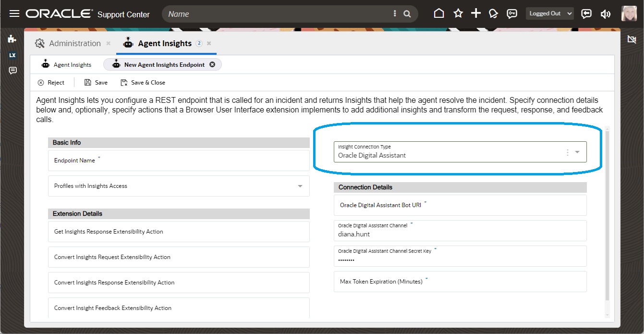
Task: Click the form's vertical scrollbar
Action: [x=607, y=215]
